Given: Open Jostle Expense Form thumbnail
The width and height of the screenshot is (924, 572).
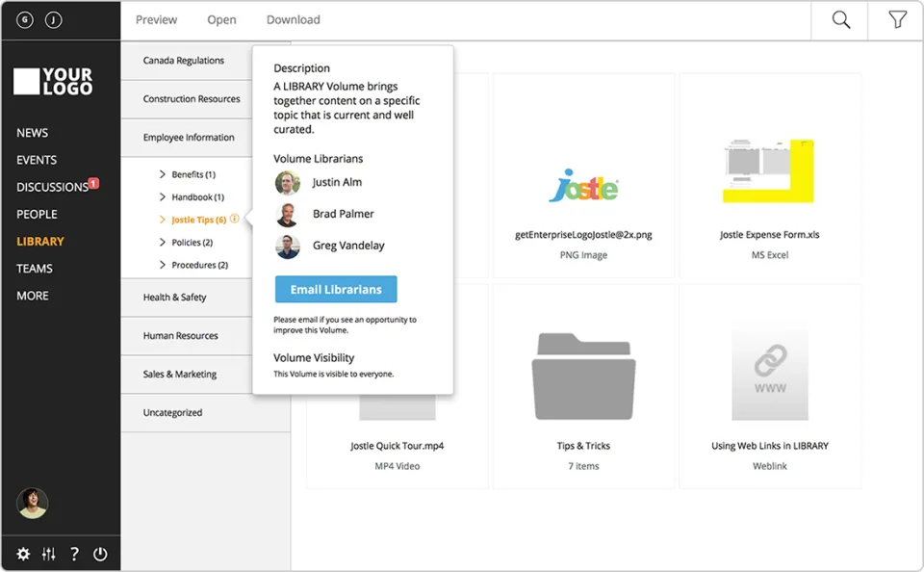Looking at the screenshot, I should (768, 171).
